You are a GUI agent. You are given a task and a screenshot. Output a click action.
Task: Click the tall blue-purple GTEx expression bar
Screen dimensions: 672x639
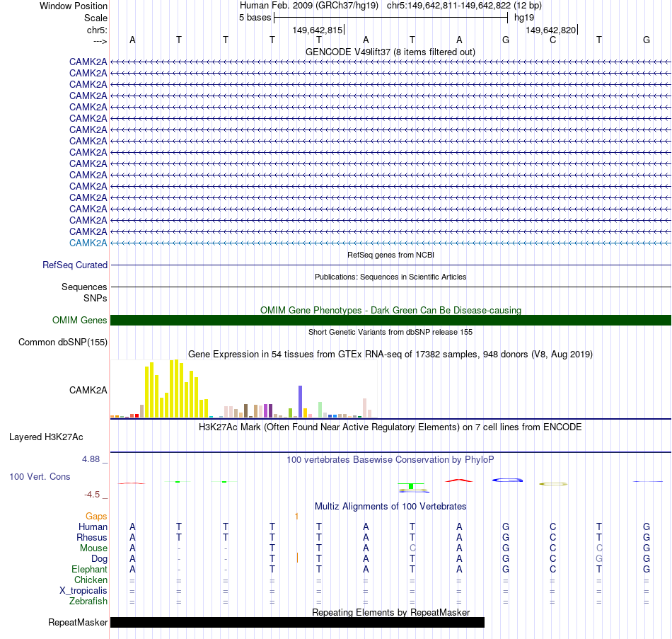(301, 402)
